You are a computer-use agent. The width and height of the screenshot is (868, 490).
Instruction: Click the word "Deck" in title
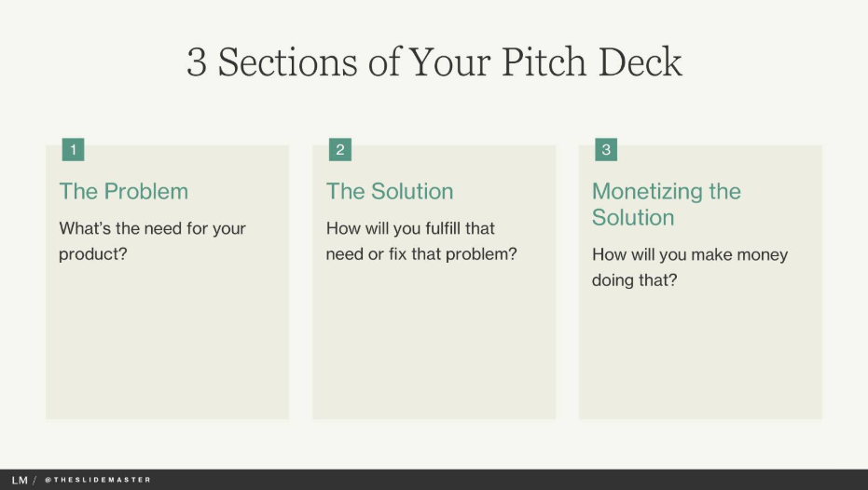pyautogui.click(x=641, y=61)
